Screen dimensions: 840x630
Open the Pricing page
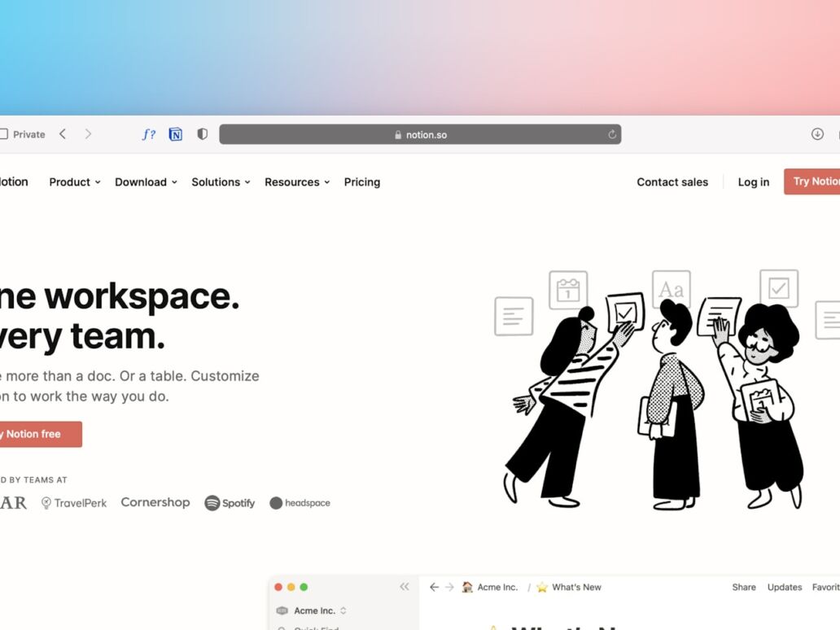(362, 182)
